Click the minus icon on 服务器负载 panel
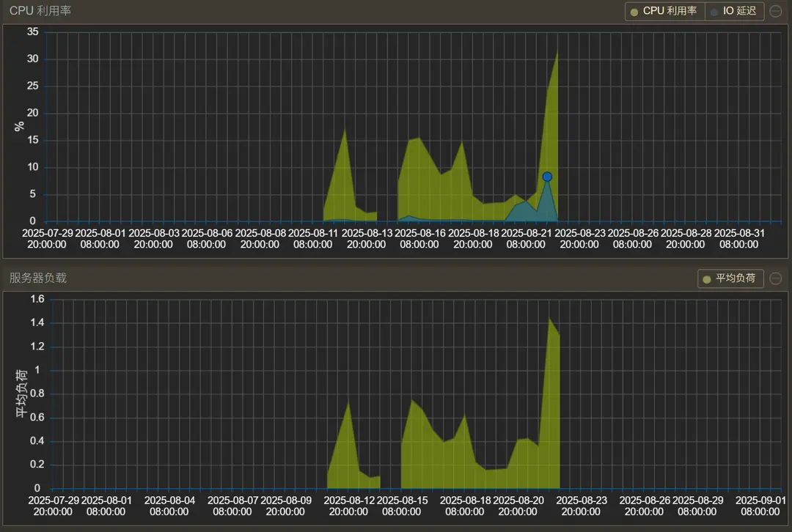 pyautogui.click(x=775, y=278)
